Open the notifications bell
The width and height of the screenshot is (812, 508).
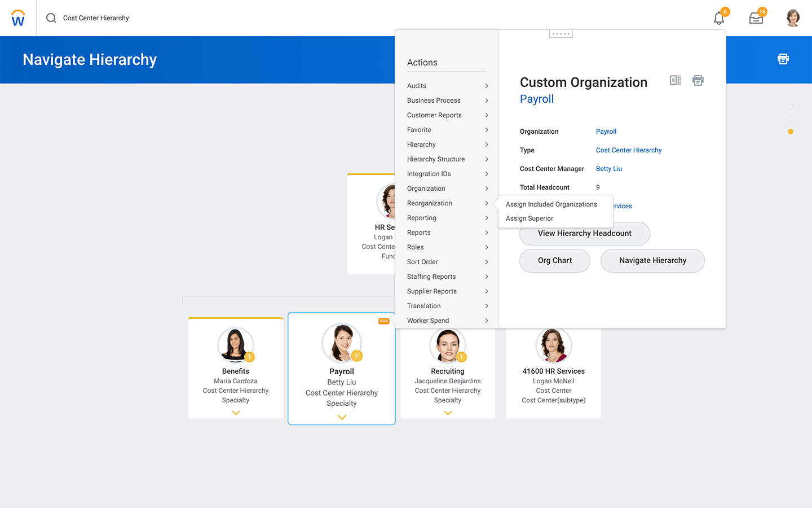(x=718, y=18)
